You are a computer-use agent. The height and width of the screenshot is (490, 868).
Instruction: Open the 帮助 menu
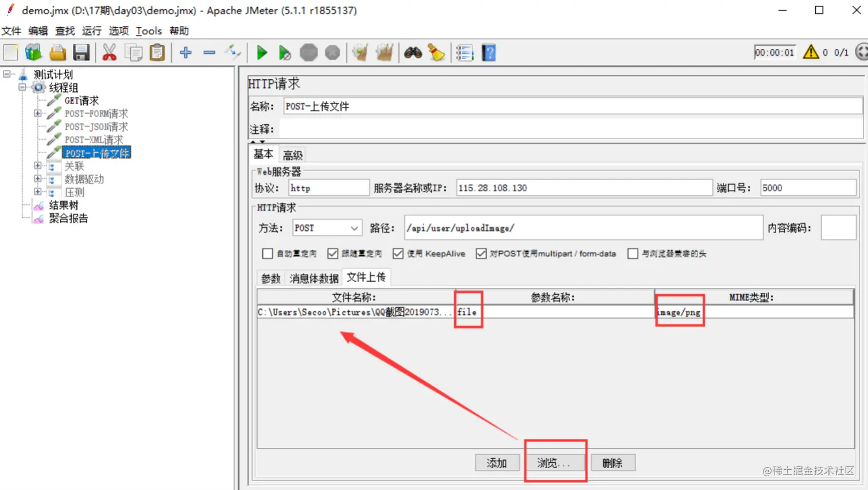tap(179, 31)
